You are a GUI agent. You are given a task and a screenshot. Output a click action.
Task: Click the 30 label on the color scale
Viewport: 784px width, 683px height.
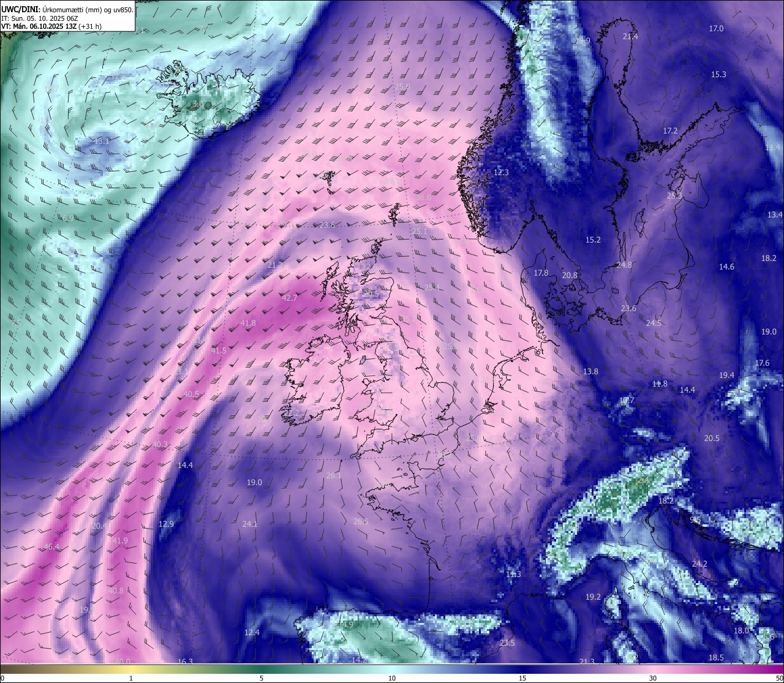653,678
